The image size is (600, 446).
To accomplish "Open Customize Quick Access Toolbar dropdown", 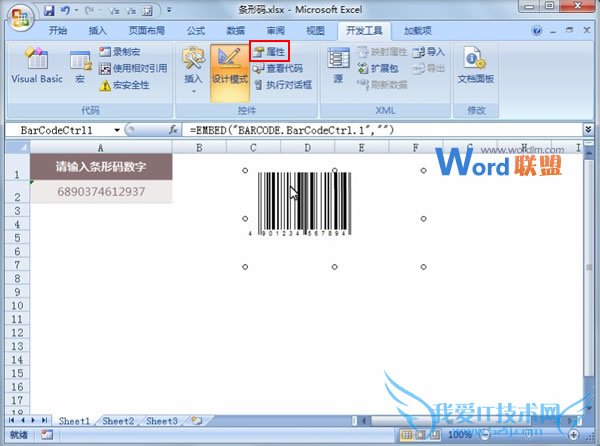I will pos(169,10).
